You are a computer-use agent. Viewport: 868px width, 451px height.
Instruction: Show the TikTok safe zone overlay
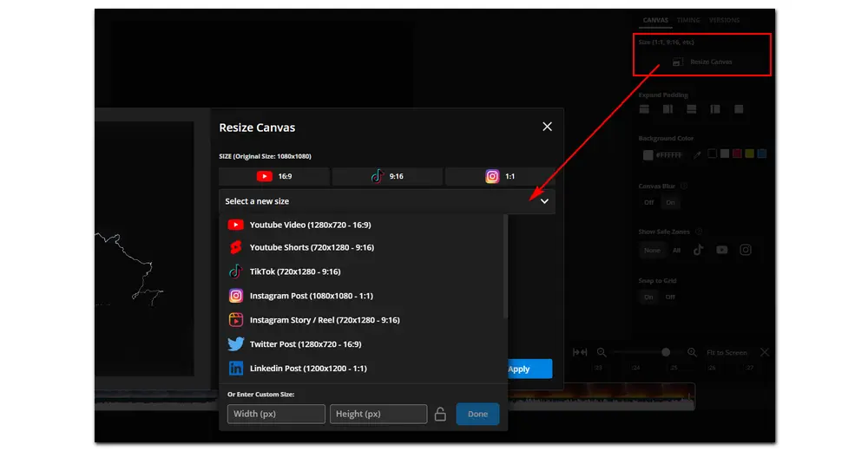click(x=699, y=250)
